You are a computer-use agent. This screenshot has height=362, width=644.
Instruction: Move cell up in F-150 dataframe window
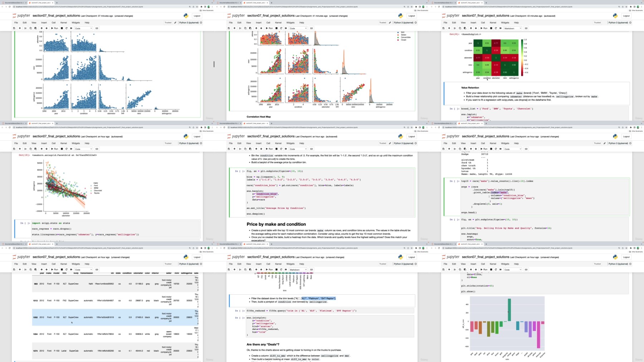pyautogui.click(x=42, y=270)
